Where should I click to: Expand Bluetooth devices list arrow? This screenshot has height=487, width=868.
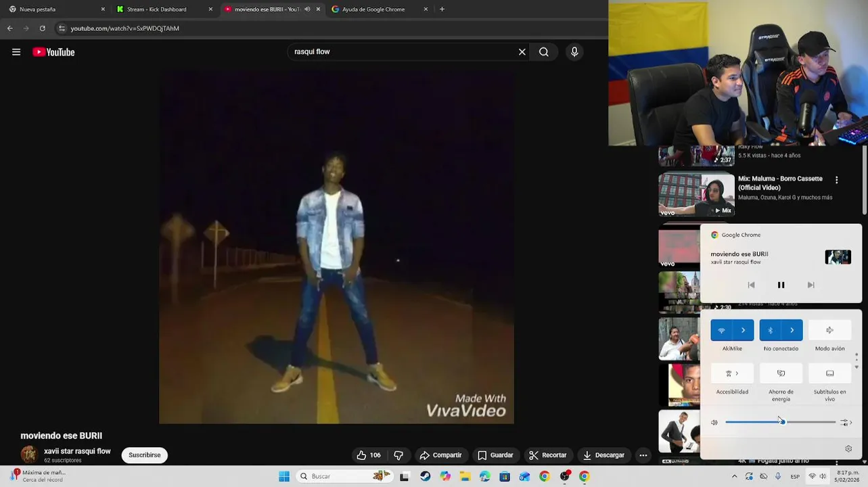tap(792, 330)
